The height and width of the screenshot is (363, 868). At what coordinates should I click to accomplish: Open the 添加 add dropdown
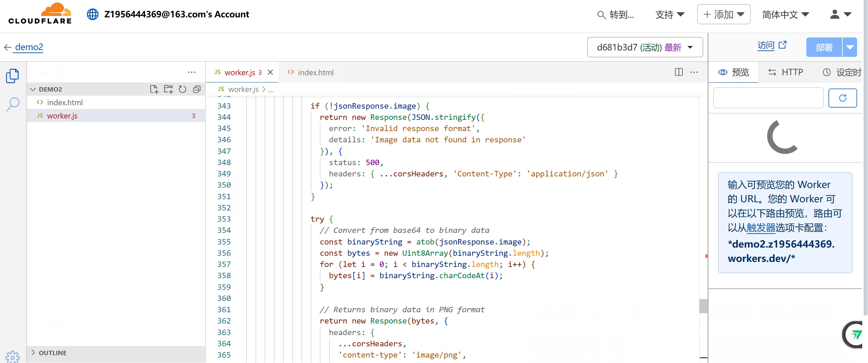pos(724,14)
